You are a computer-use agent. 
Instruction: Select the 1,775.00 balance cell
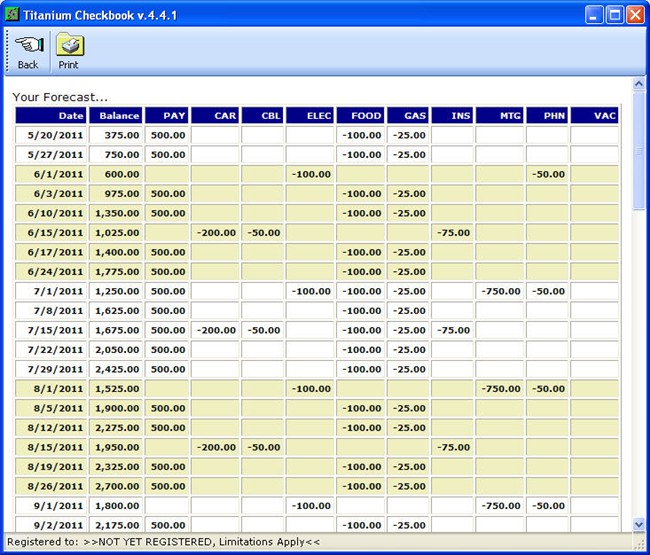[x=116, y=271]
